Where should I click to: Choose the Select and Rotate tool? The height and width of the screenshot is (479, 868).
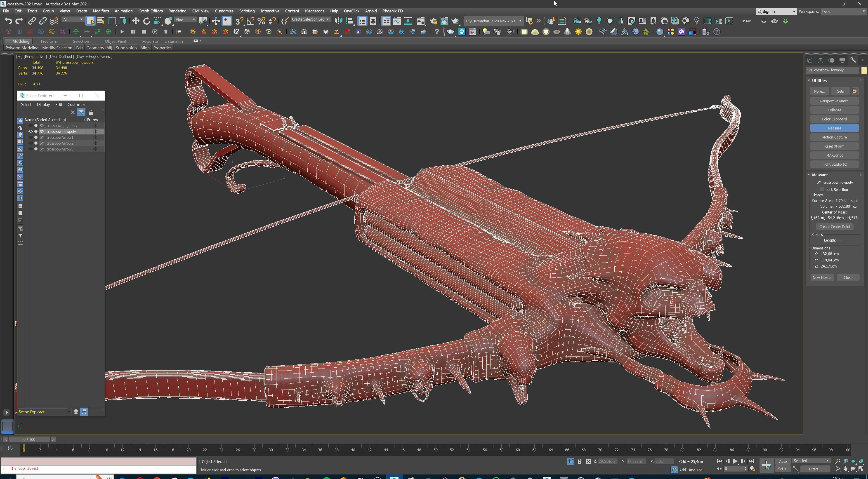point(146,21)
